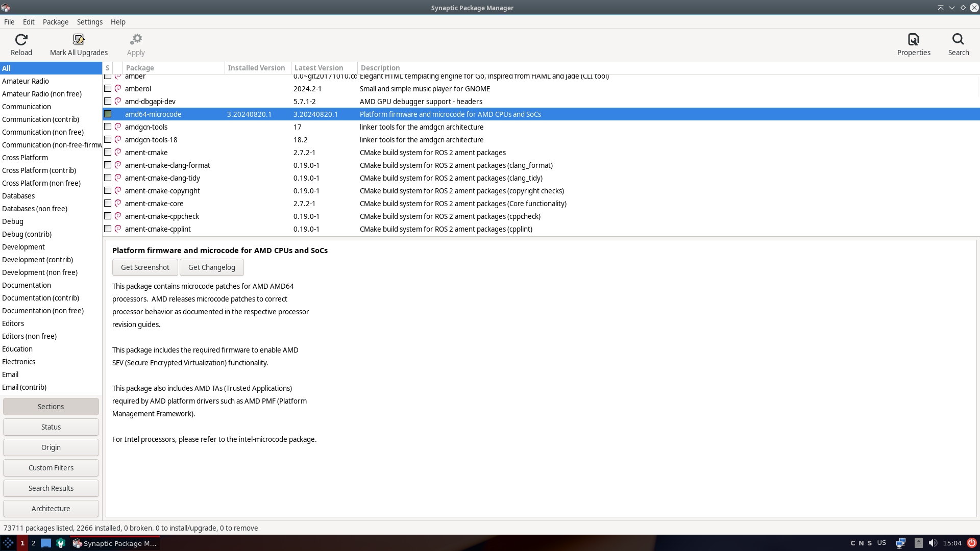The image size is (980, 551).
Task: Click the green launcher icon in taskbar
Action: (x=61, y=543)
